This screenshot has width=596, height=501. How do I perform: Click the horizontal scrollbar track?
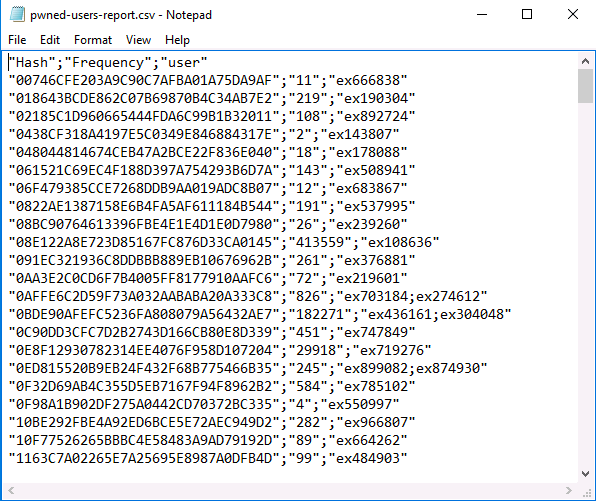click(290, 490)
